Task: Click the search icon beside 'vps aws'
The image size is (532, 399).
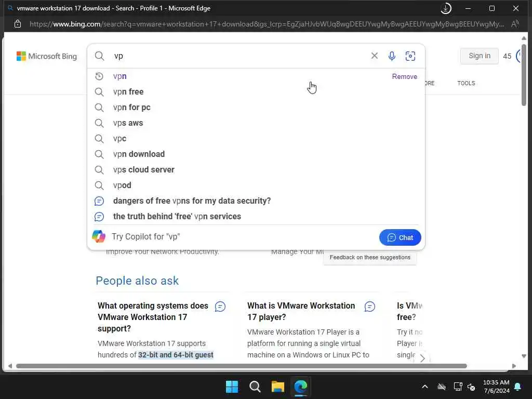Action: 99,123
